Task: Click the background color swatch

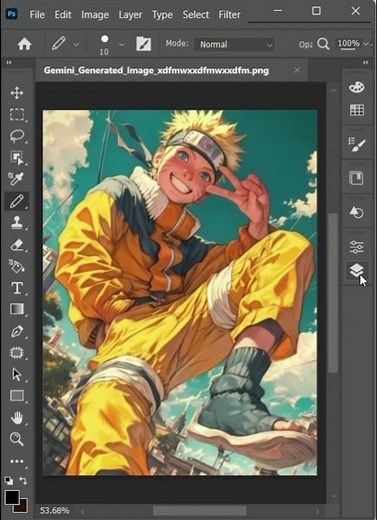Action: point(22,507)
